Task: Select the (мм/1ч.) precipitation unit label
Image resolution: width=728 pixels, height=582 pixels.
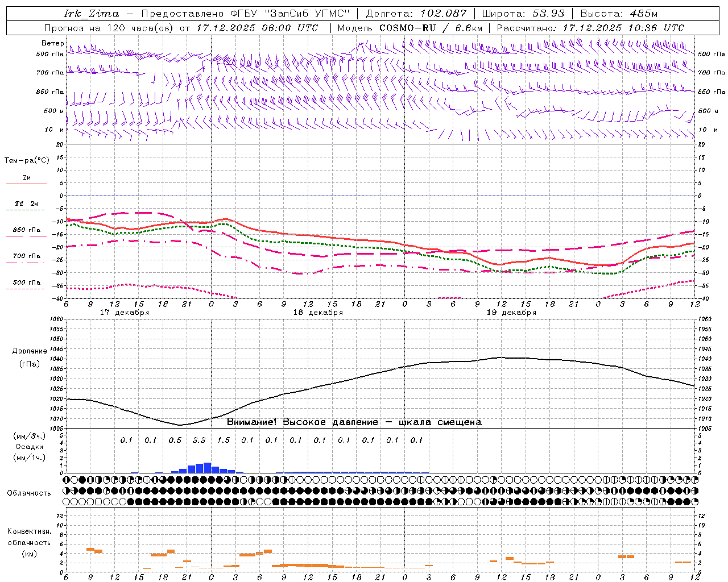Action: (x=30, y=458)
